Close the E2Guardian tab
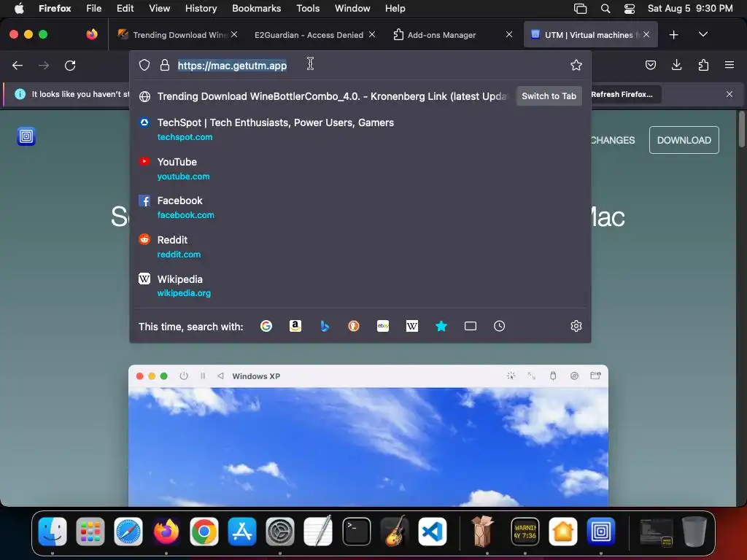 [371, 34]
